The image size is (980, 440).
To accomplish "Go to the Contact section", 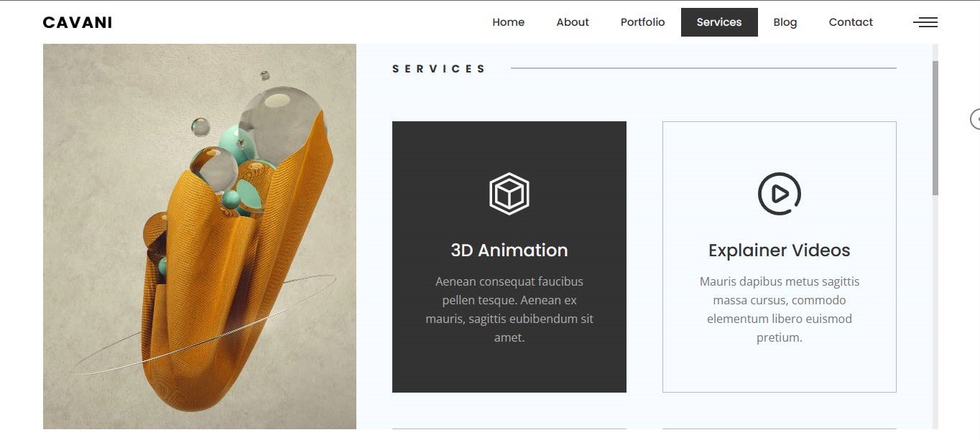I will pyautogui.click(x=851, y=22).
